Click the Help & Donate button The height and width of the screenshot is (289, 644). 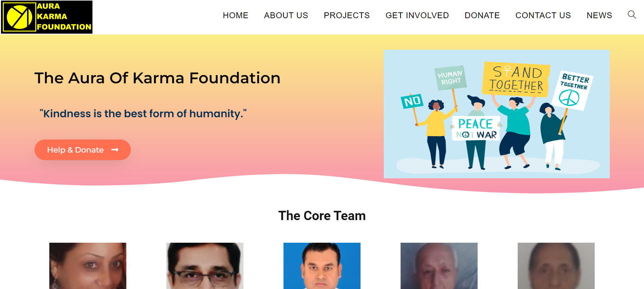83,150
